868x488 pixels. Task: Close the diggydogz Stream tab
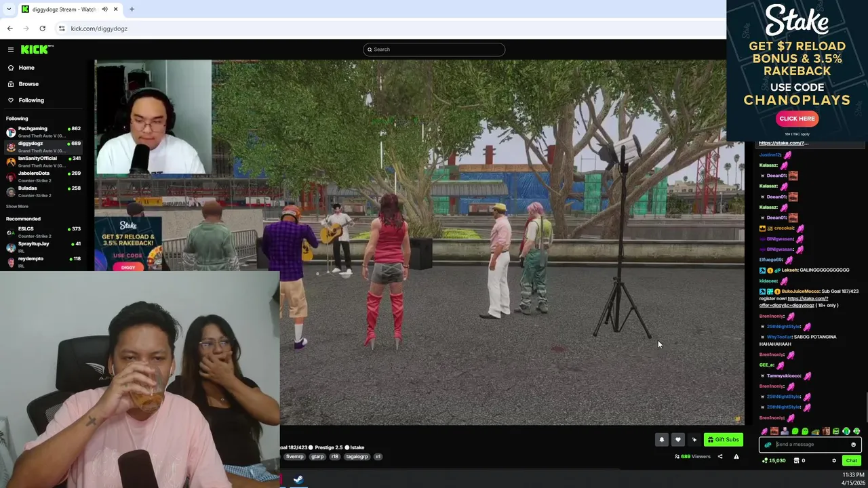tap(116, 9)
